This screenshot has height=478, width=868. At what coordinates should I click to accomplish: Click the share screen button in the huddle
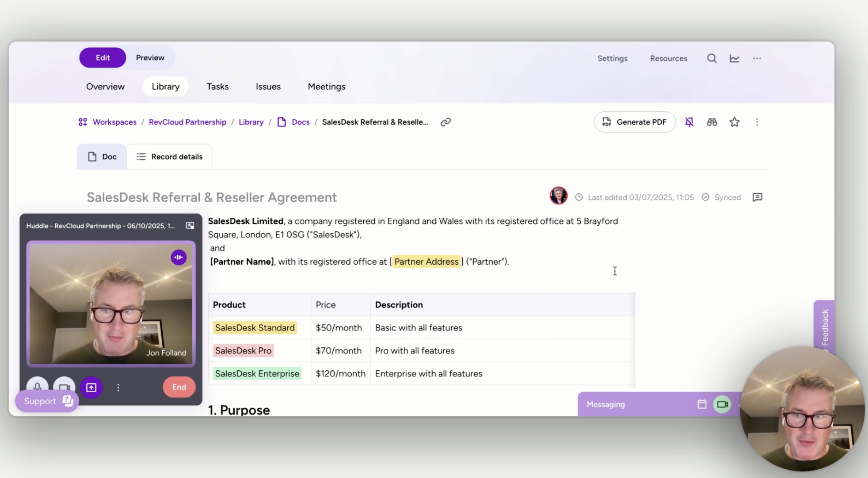[91, 387]
